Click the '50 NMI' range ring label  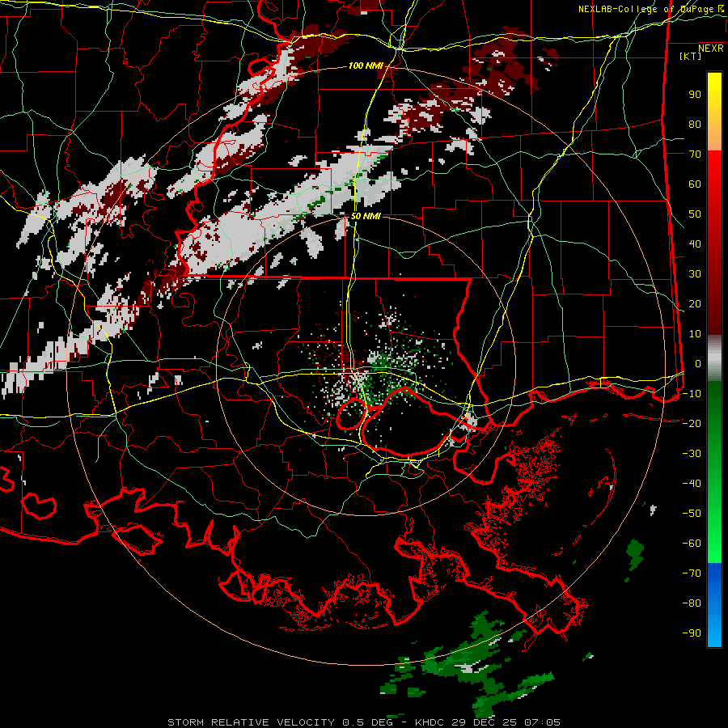coord(366,216)
